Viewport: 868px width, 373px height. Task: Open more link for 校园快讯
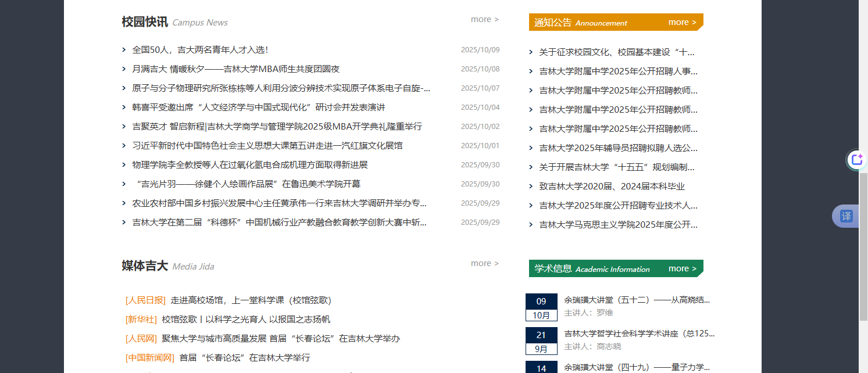point(484,19)
